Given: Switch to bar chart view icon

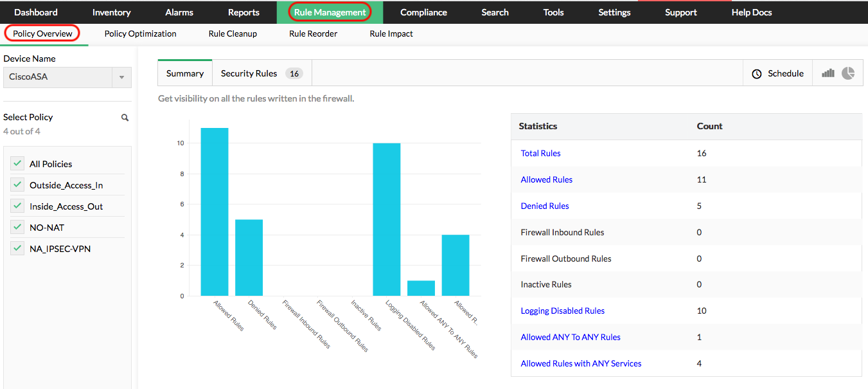Looking at the screenshot, I should point(828,73).
